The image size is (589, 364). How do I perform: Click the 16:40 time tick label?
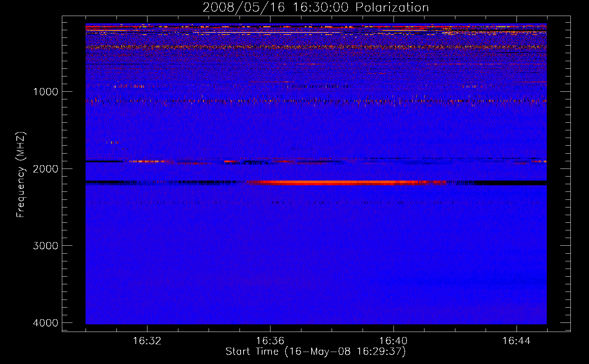393,341
